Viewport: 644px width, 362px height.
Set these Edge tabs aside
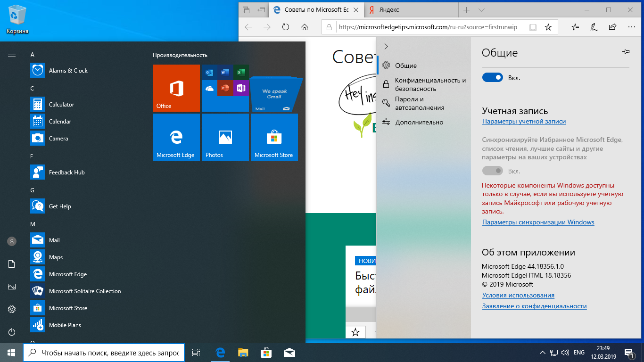click(261, 10)
